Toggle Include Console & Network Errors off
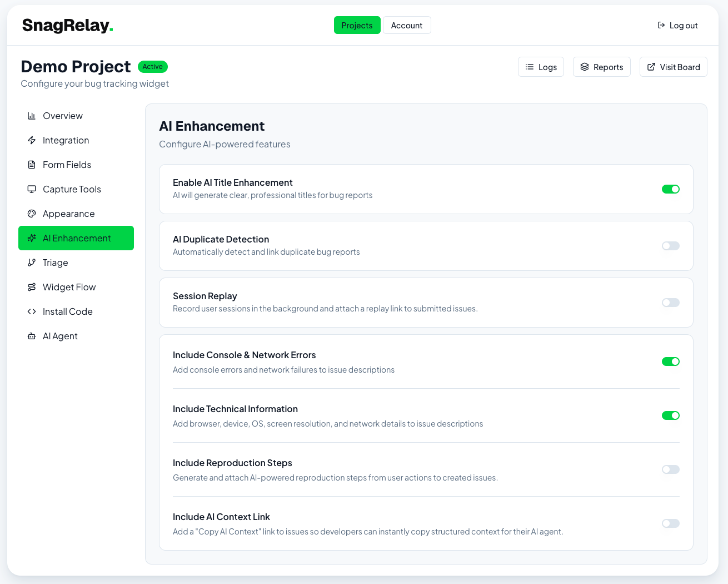This screenshot has height=584, width=728. (671, 362)
